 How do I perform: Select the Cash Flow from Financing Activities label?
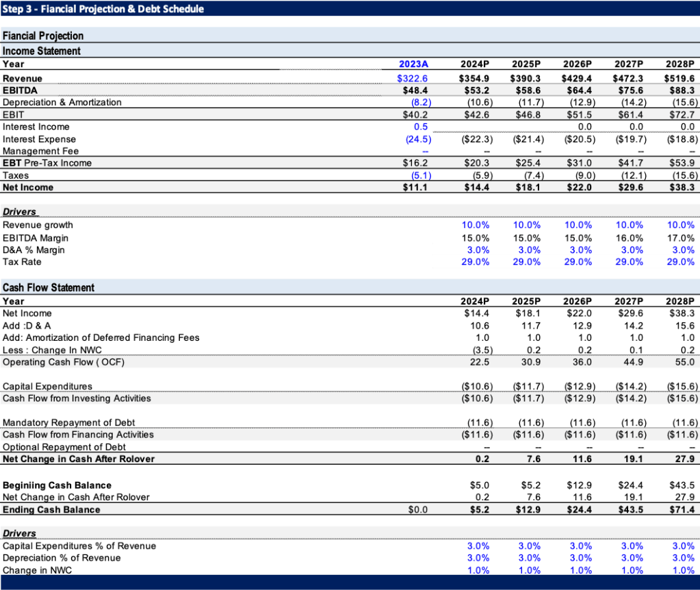[78, 434]
